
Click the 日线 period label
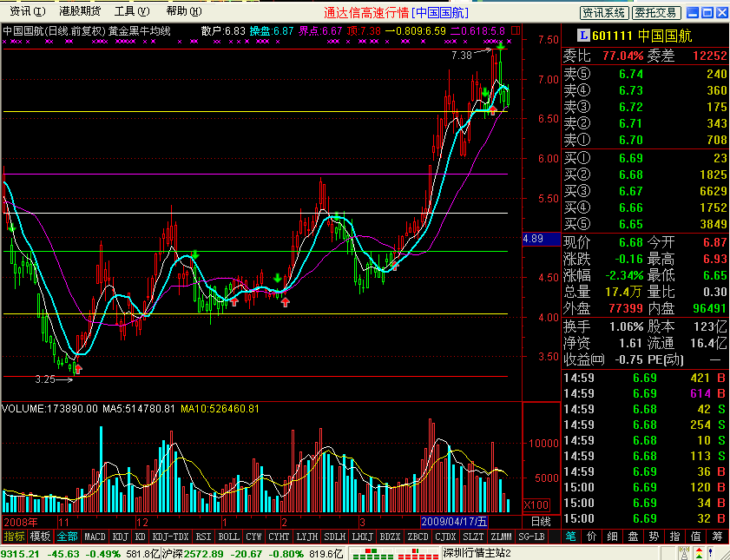coord(541,522)
